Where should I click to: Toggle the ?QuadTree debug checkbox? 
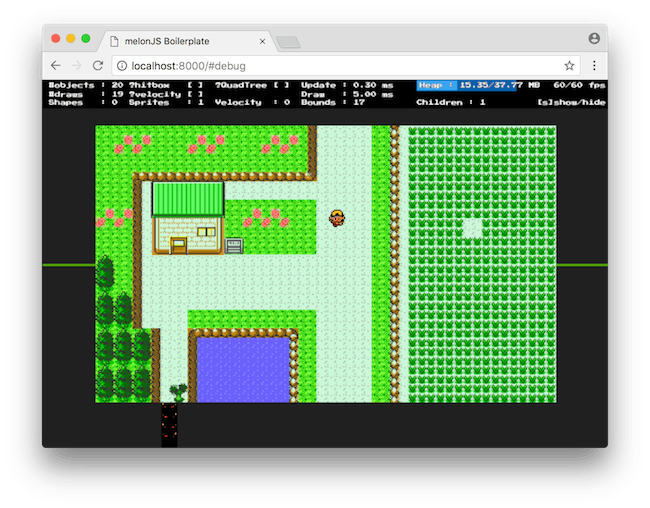click(281, 85)
